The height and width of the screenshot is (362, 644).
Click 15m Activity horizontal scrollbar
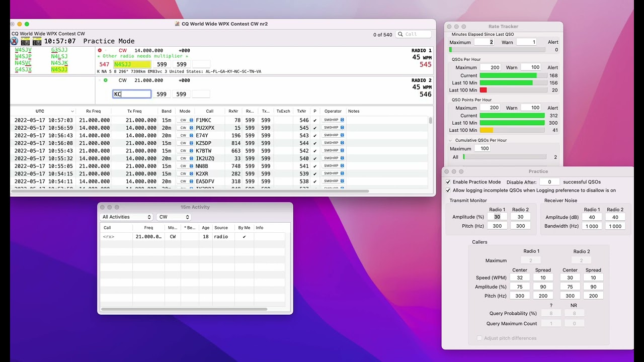click(x=184, y=309)
